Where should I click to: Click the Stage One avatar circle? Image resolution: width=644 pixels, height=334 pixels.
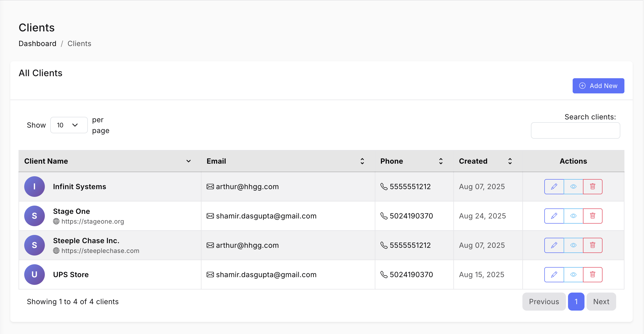[35, 216]
